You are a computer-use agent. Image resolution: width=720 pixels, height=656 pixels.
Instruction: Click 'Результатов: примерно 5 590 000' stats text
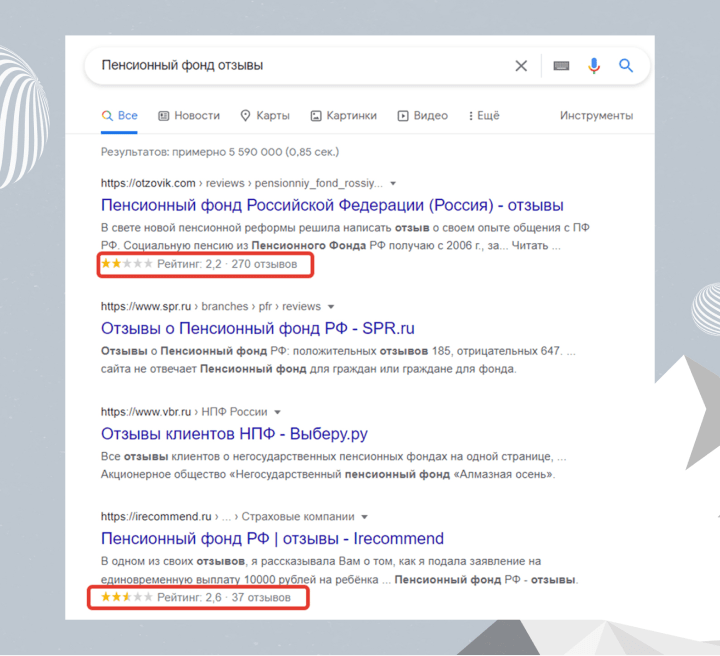pos(220,152)
